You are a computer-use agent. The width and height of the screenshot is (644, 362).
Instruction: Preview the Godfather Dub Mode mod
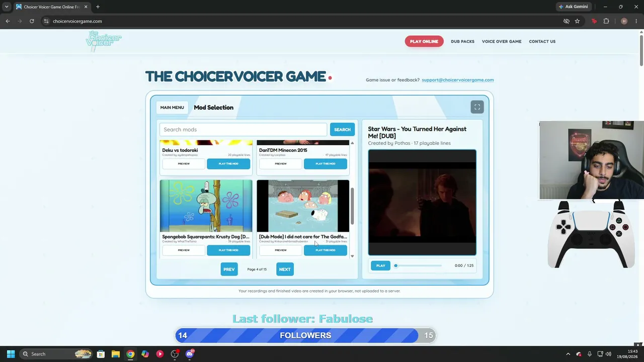281,250
